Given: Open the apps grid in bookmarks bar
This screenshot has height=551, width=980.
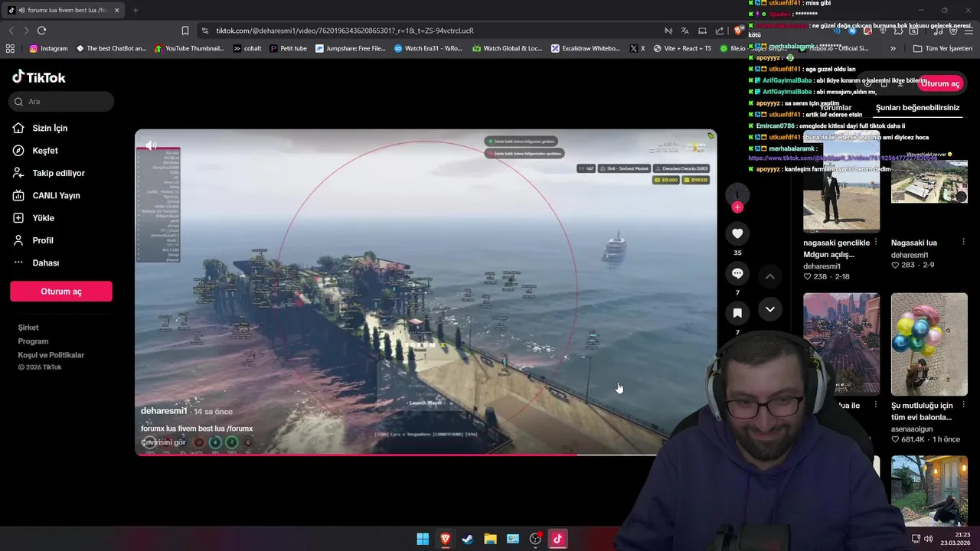Looking at the screenshot, I should click(x=10, y=48).
